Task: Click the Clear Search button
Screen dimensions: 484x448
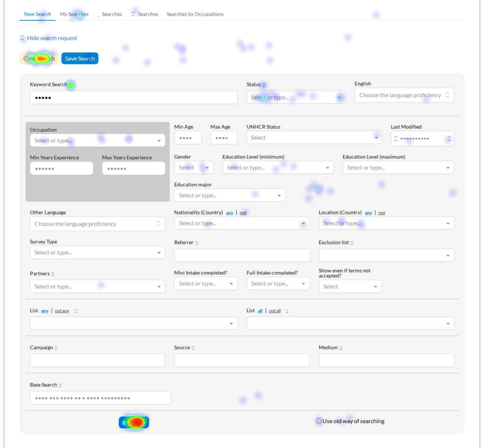Action: [x=39, y=58]
